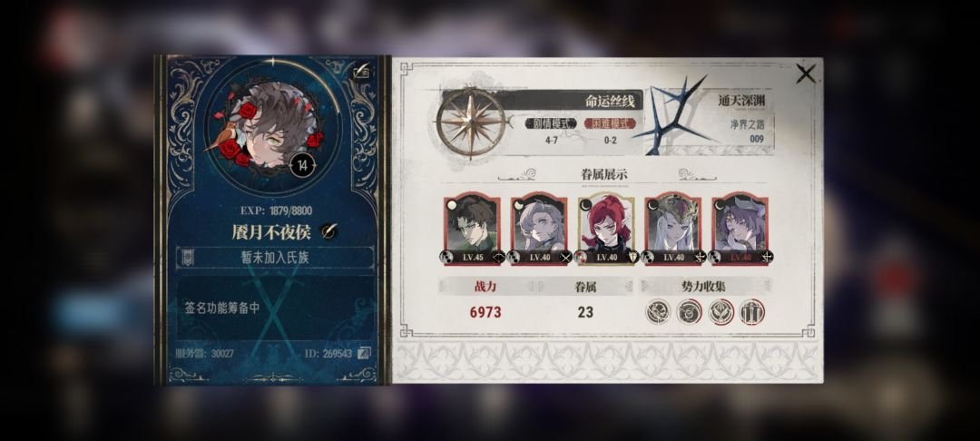
Task: Click the edit nickname quill icon
Action: pyautogui.click(x=328, y=231)
